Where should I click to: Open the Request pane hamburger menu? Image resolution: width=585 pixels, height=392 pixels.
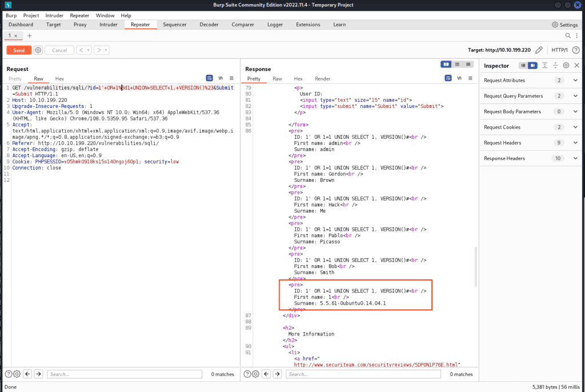[x=231, y=78]
